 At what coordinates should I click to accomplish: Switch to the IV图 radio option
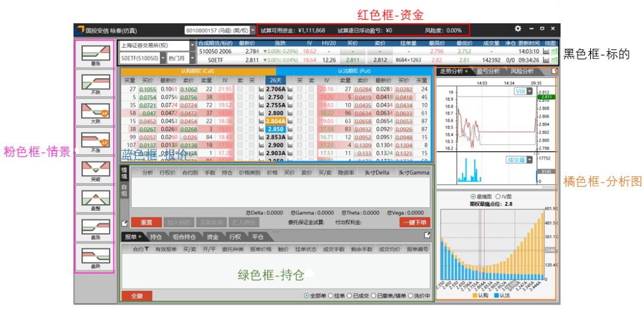498,196
